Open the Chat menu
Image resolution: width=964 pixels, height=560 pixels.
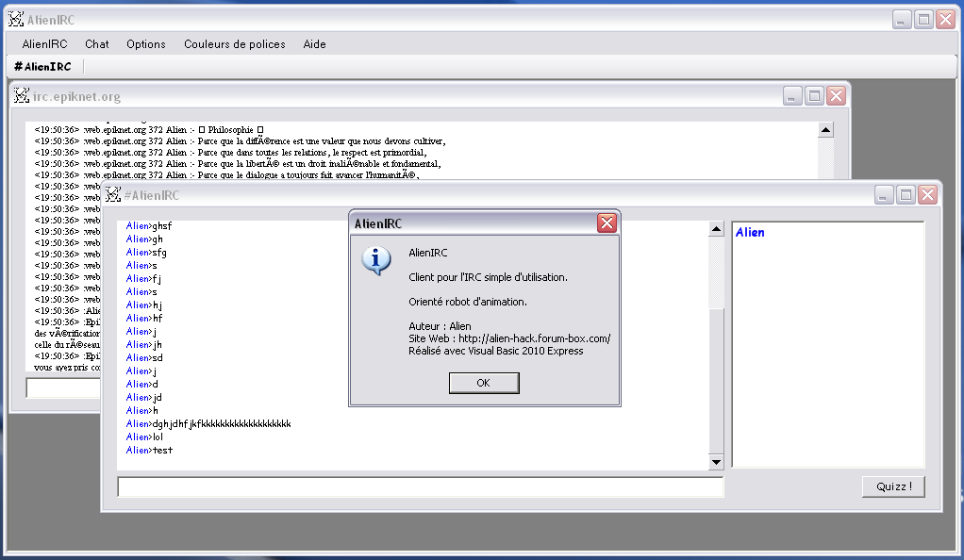97,44
